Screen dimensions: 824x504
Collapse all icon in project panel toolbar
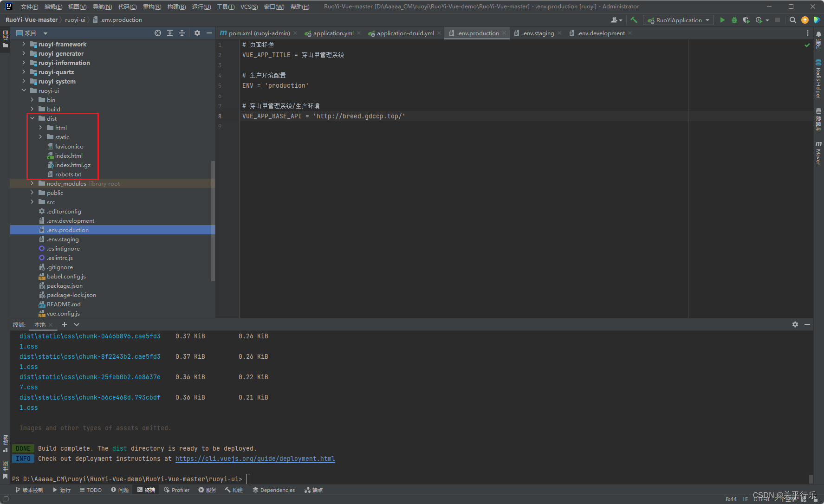(x=182, y=33)
